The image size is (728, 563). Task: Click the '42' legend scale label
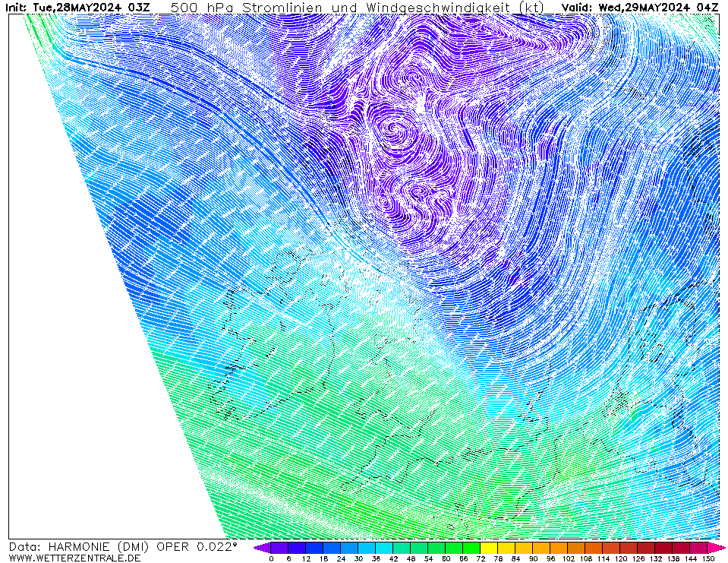393,558
